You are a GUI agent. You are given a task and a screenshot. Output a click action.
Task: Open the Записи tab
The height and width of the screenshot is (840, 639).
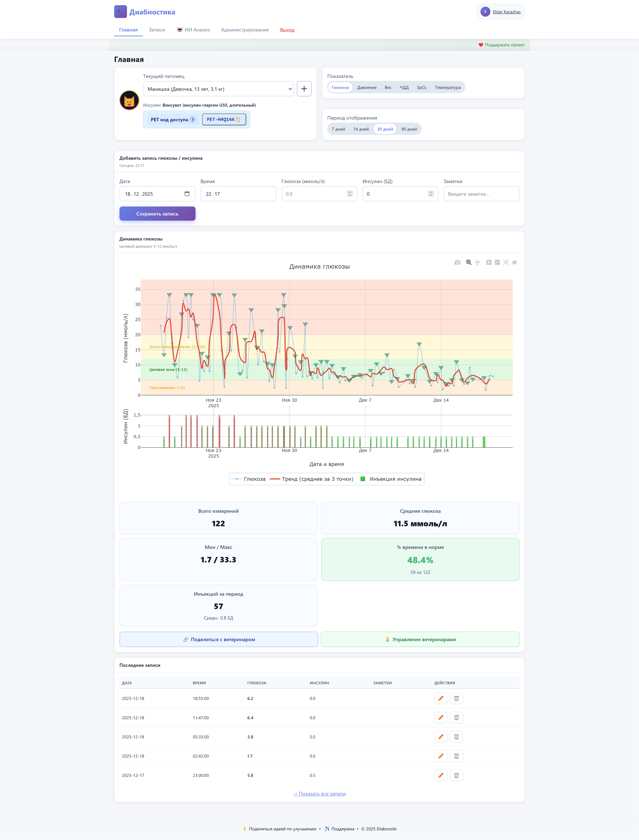tap(157, 30)
